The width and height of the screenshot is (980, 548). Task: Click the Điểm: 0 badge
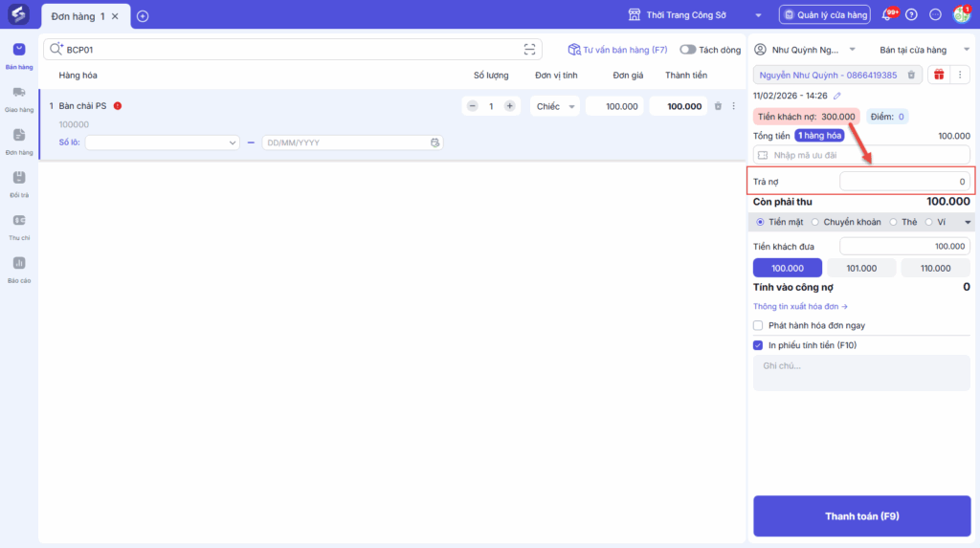click(x=887, y=117)
